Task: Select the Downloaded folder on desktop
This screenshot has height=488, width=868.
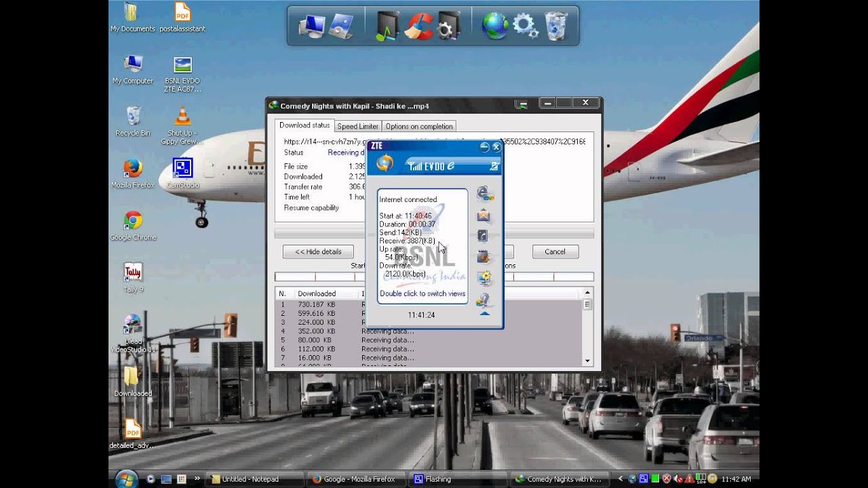Action: pyautogui.click(x=133, y=382)
